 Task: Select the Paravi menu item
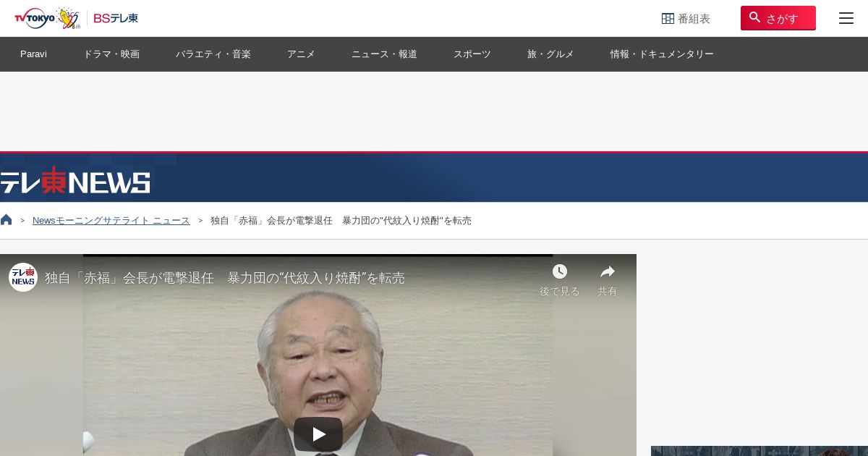coord(33,54)
